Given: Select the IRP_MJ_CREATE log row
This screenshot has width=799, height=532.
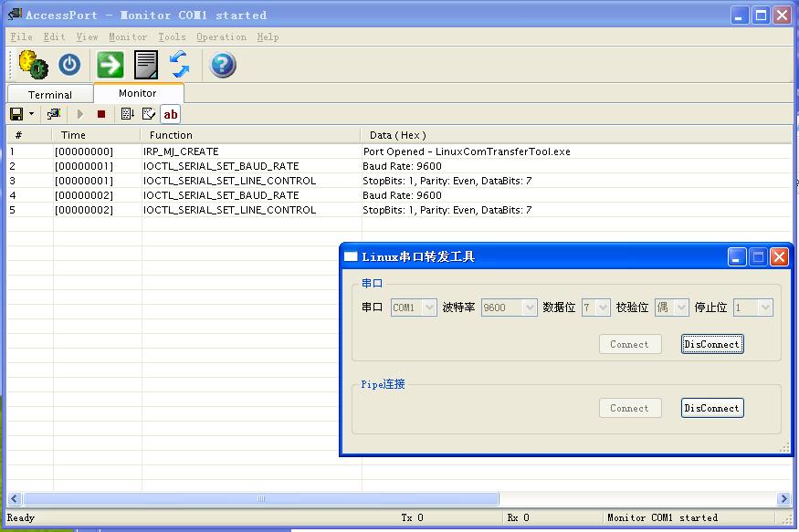Looking at the screenshot, I should (x=181, y=151).
